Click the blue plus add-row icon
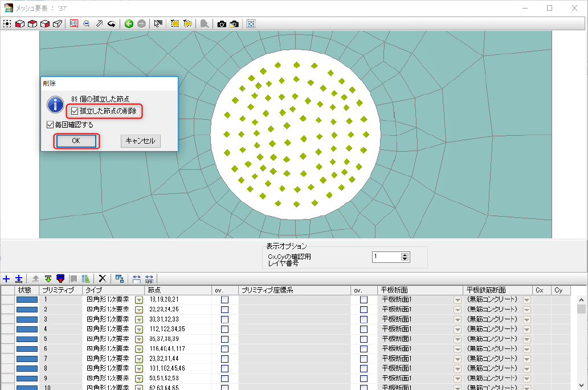The image size is (588, 390). point(6,278)
